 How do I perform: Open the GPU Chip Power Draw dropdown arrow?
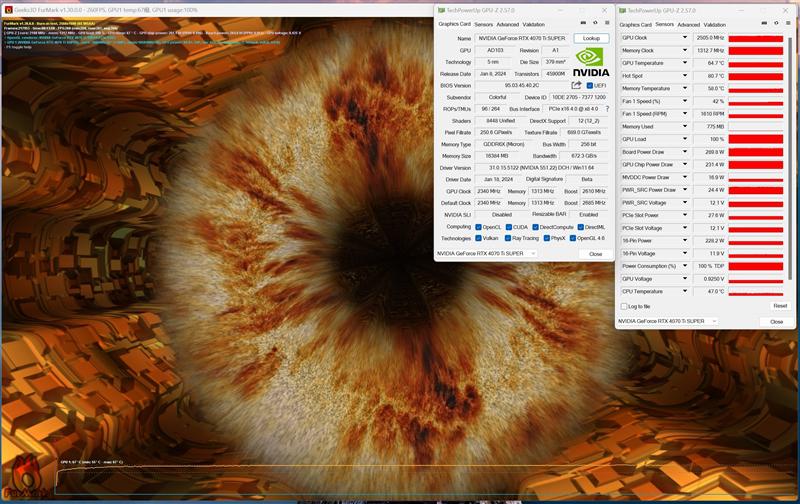685,165
